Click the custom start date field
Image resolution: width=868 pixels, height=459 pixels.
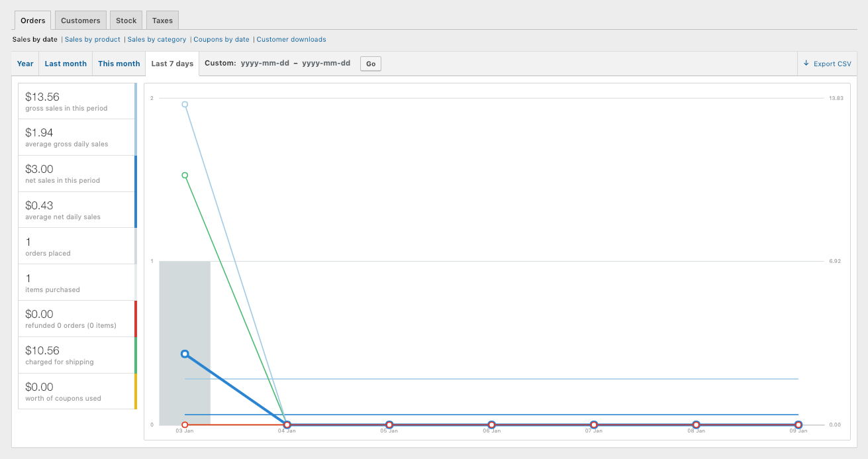tap(265, 64)
